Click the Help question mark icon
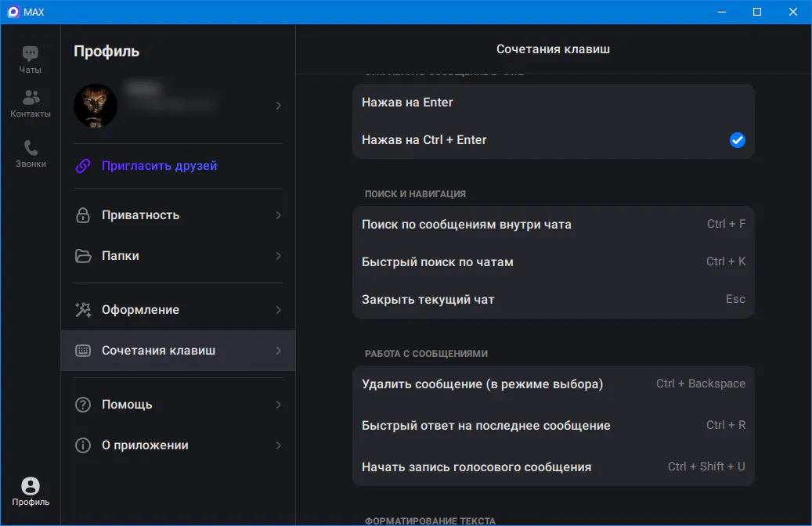Image resolution: width=812 pixels, height=526 pixels. pos(83,405)
